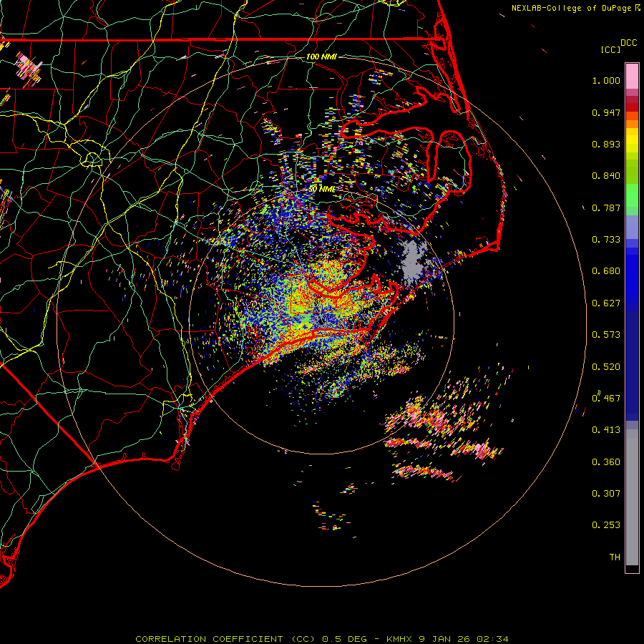Click the KMHX radar station identifier in the caption
This screenshot has width=644, height=644.
[x=399, y=639]
